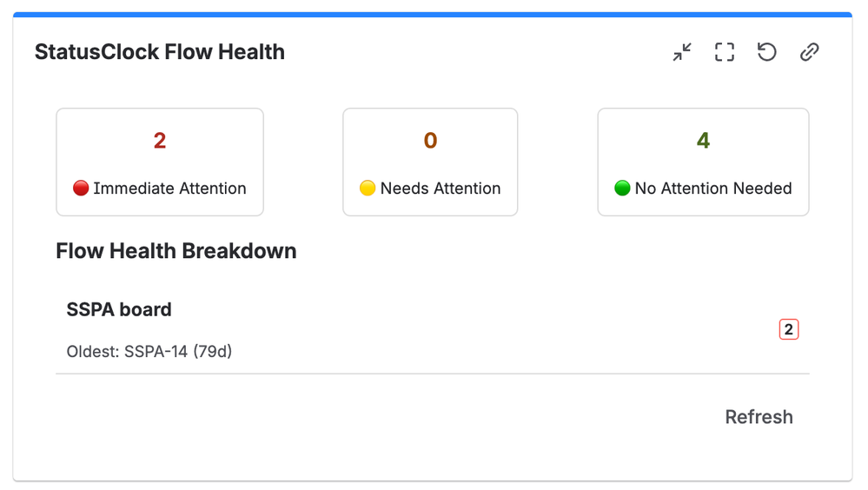Open the gadget in fullscreen view
The width and height of the screenshot is (868, 490).
725,52
